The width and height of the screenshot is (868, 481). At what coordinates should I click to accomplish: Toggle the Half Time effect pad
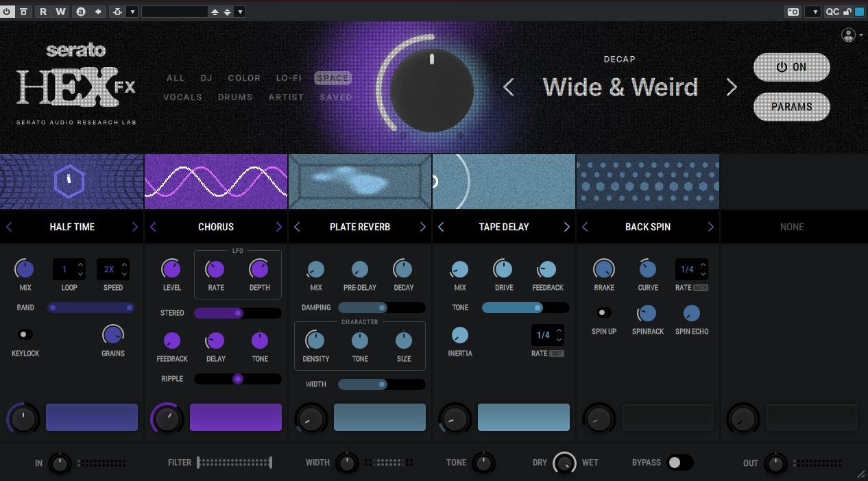(92, 417)
